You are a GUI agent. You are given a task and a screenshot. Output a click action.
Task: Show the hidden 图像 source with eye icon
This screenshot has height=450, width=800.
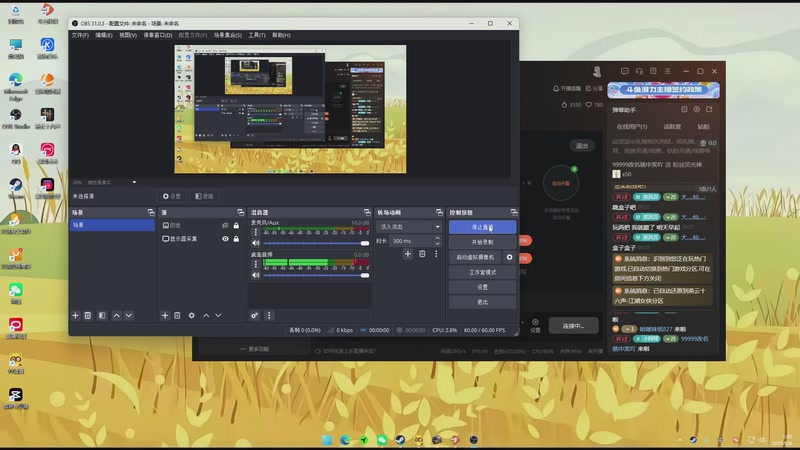[x=225, y=226]
